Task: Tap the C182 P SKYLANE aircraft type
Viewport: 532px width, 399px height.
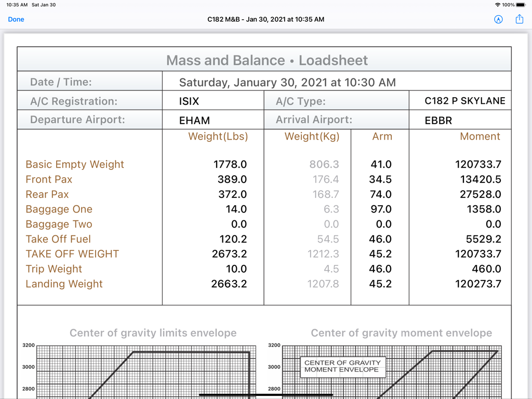Action: point(464,101)
